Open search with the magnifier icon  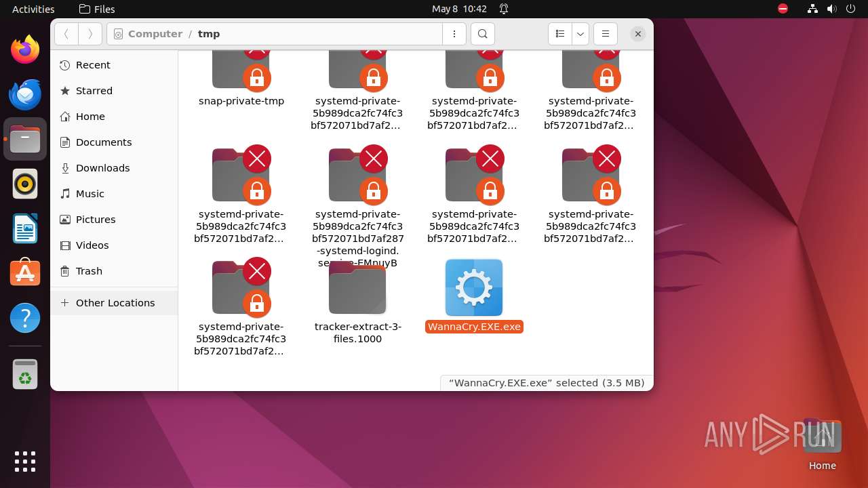483,34
